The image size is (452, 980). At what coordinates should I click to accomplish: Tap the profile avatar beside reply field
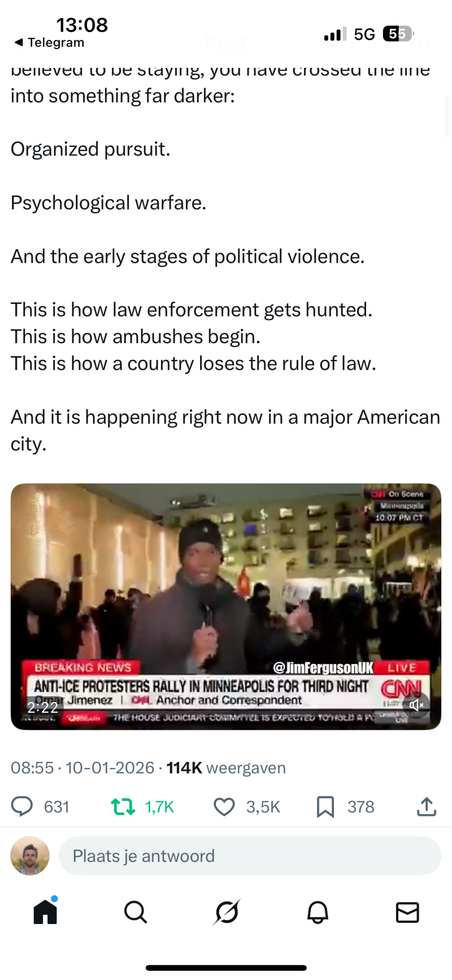coord(30,856)
